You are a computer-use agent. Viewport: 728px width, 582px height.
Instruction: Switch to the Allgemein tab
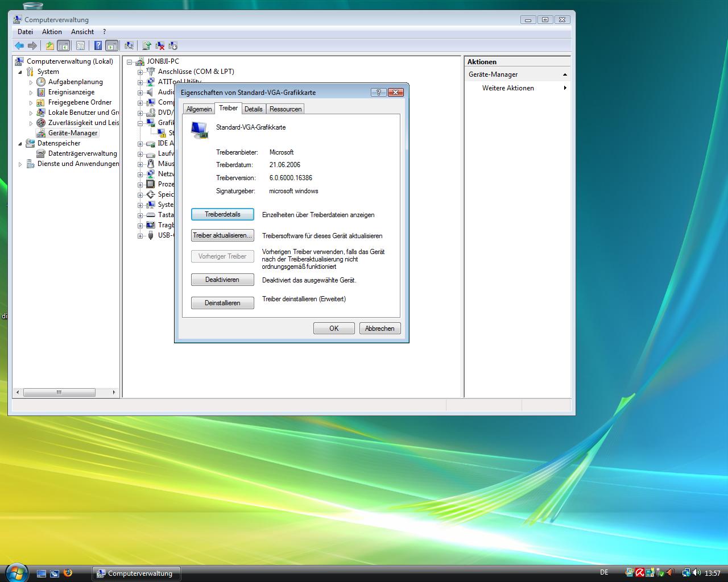point(199,109)
